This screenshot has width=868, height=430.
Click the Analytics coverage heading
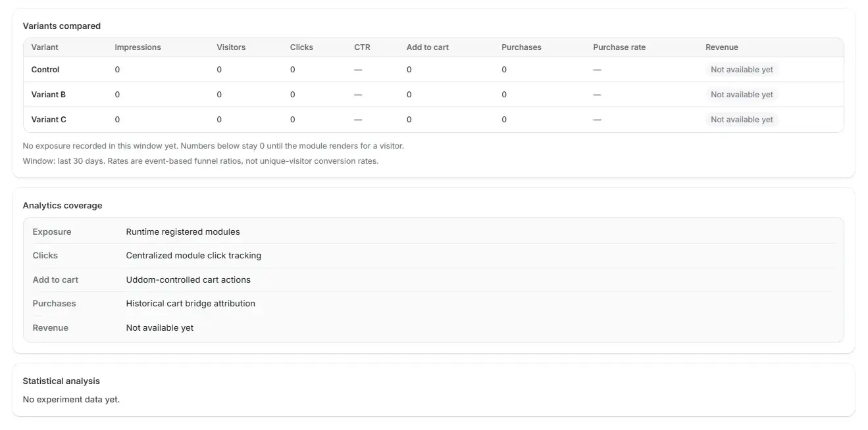63,206
